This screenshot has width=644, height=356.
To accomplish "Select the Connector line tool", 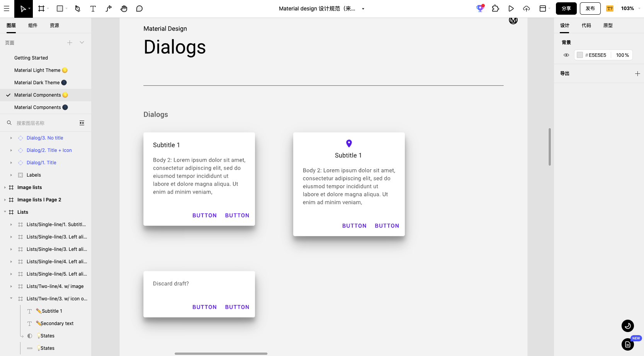I will [x=109, y=9].
